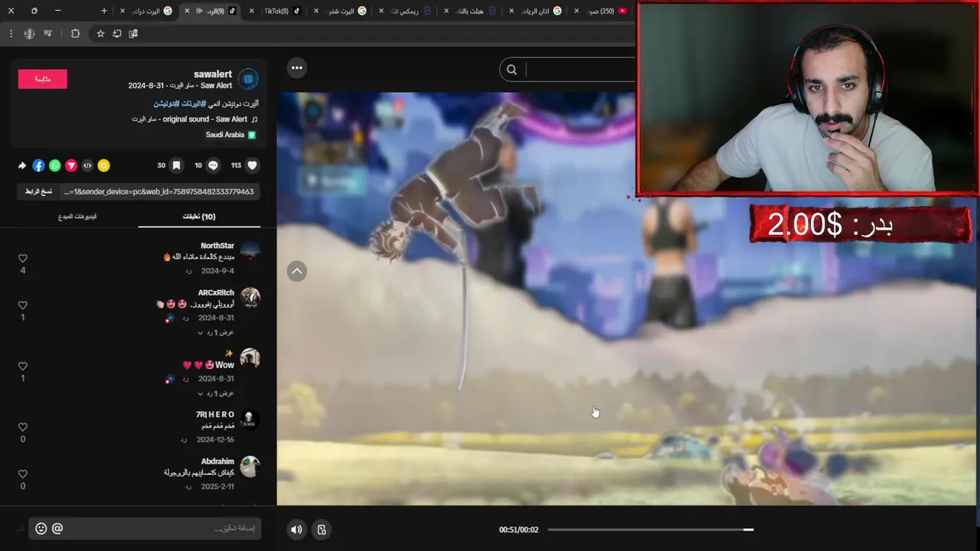This screenshot has height=551, width=980.
Task: Share to Facebook icon
Action: tap(38, 165)
